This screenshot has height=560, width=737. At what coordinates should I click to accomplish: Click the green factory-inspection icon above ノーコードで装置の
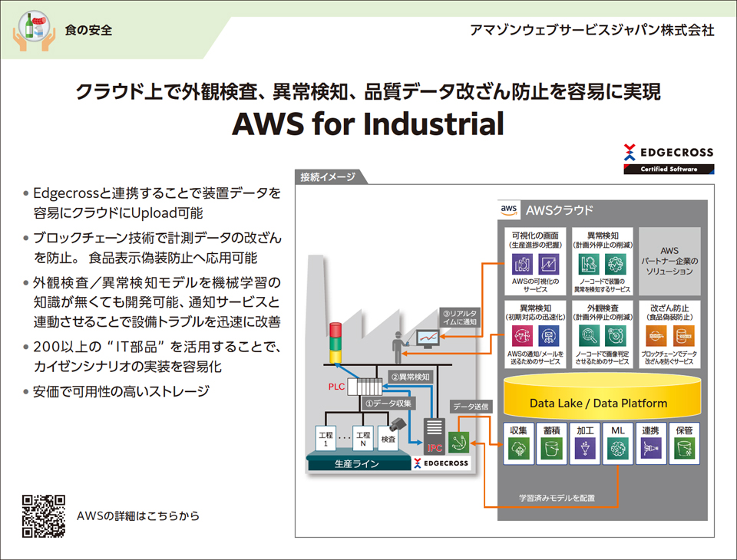(x=589, y=264)
